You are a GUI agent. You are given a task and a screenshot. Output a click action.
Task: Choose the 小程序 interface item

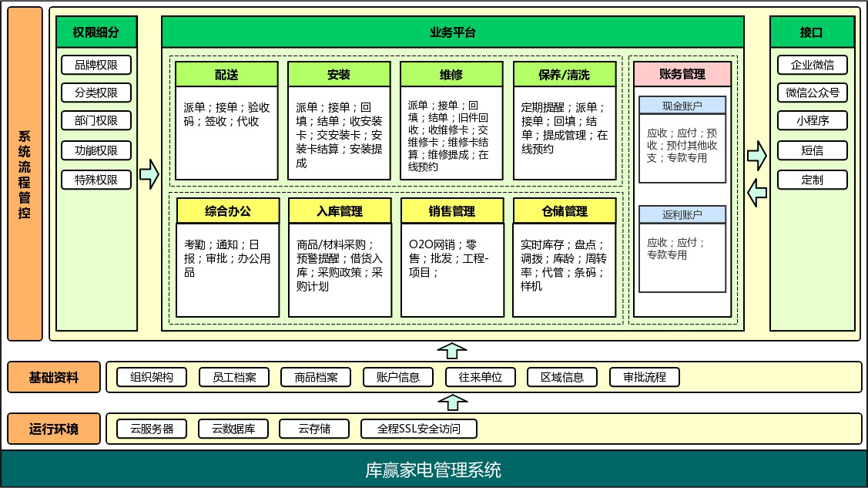pyautogui.click(x=812, y=121)
